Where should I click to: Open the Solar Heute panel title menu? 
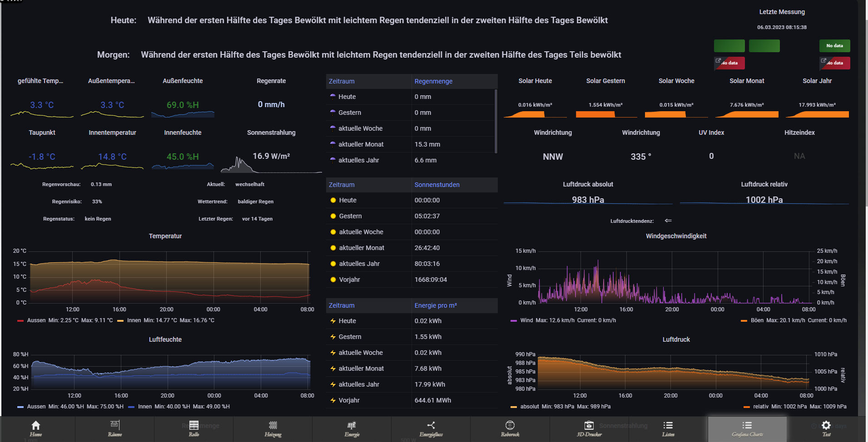pyautogui.click(x=535, y=81)
